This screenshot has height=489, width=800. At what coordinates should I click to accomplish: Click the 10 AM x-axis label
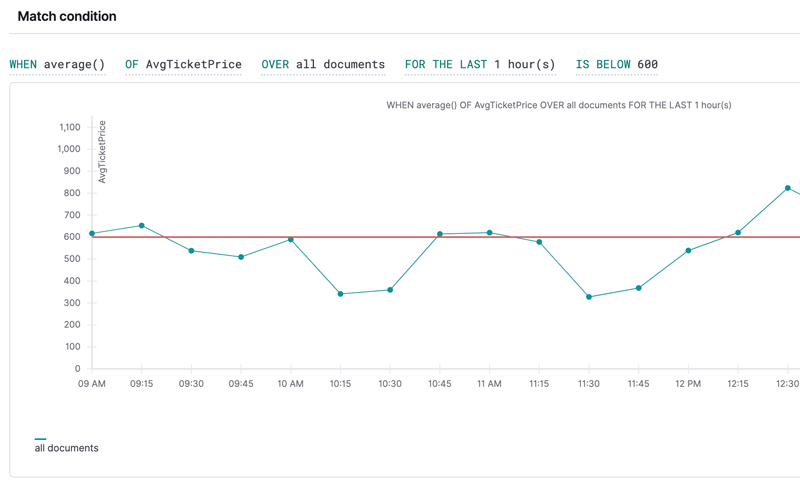[x=290, y=384]
